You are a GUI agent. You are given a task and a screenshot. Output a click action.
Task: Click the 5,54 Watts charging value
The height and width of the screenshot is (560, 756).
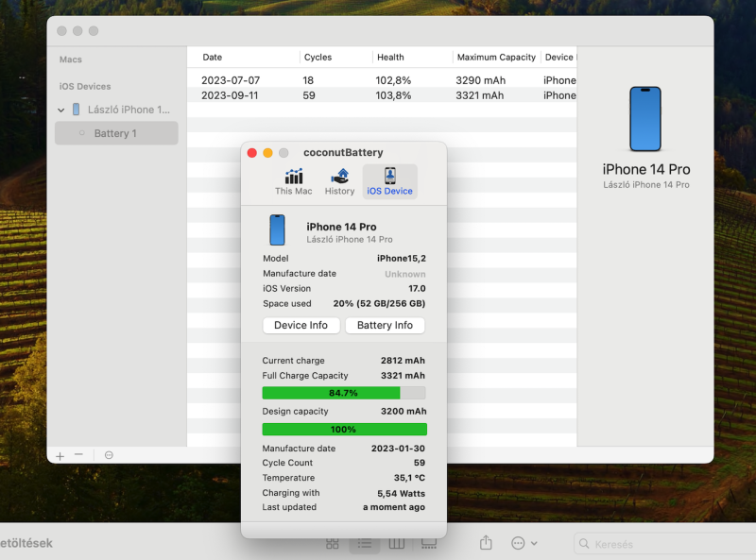[401, 494]
